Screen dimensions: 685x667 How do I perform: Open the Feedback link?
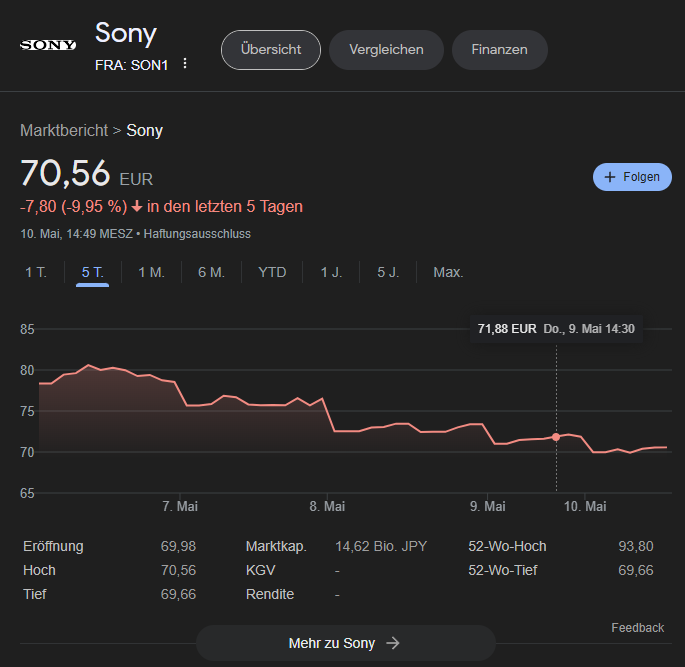tap(637, 628)
